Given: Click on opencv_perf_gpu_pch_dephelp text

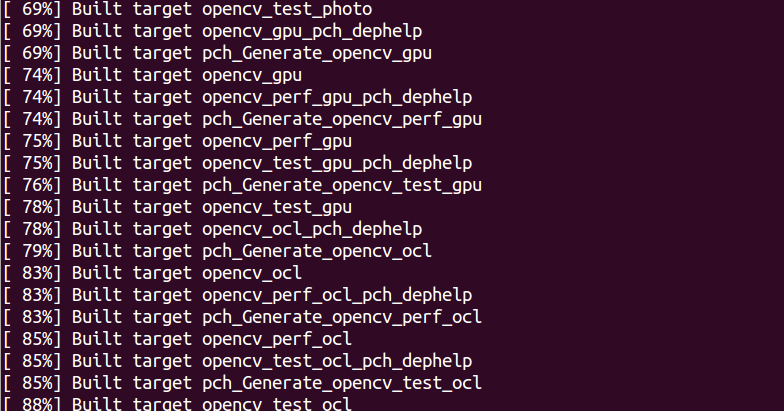Looking at the screenshot, I should [x=337, y=98].
